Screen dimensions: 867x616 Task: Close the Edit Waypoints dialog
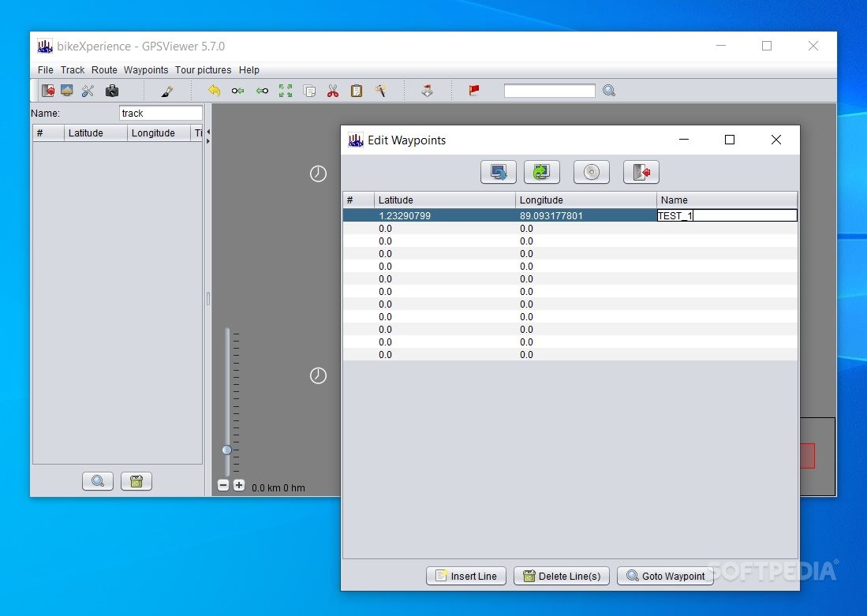775,140
